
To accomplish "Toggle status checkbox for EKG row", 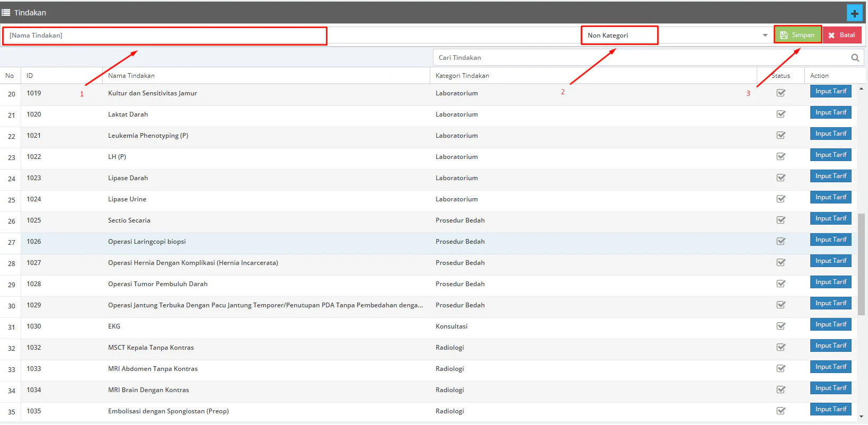I will (781, 326).
